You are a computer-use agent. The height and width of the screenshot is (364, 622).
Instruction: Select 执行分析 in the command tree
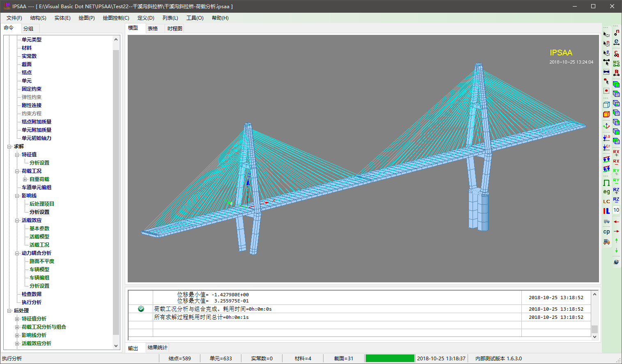click(x=32, y=302)
